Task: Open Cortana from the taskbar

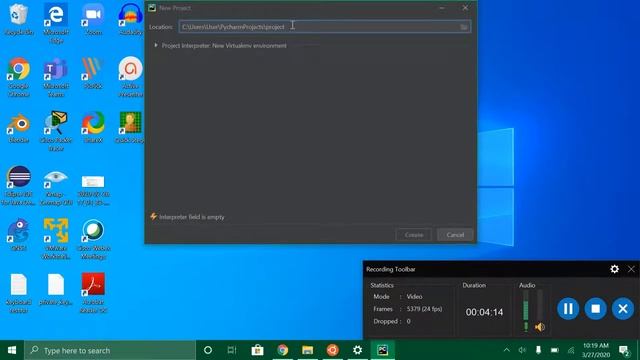Action: pyautogui.click(x=207, y=350)
